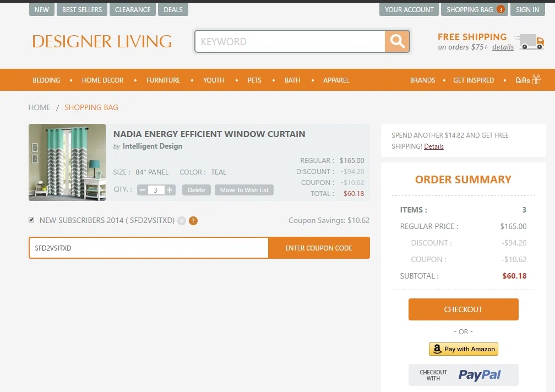Open the GET INSPIRED menu
555x392 pixels.
coord(474,80)
